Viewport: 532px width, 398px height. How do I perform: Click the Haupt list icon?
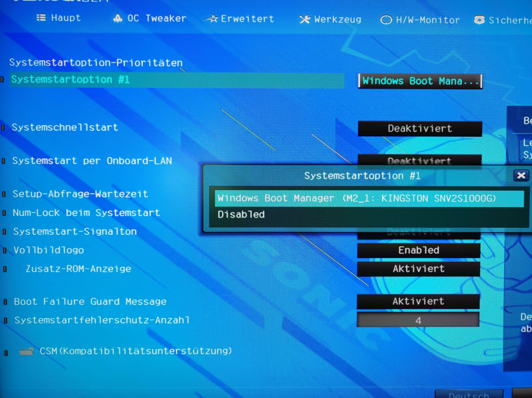pos(41,18)
